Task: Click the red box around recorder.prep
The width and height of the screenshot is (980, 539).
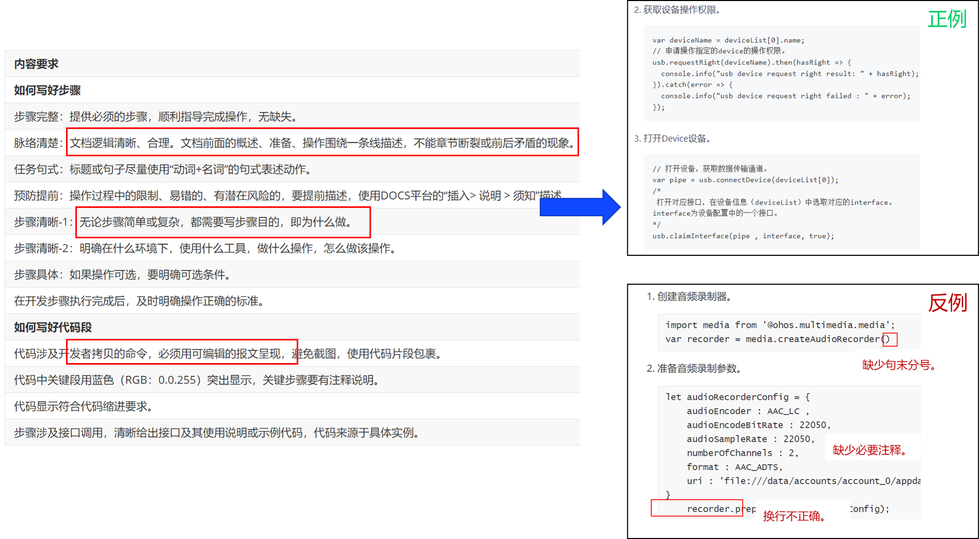Action: 696,508
